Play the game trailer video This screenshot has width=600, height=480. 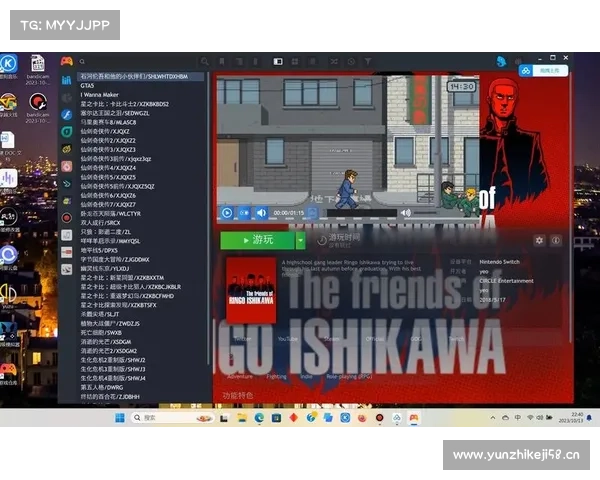[227, 212]
